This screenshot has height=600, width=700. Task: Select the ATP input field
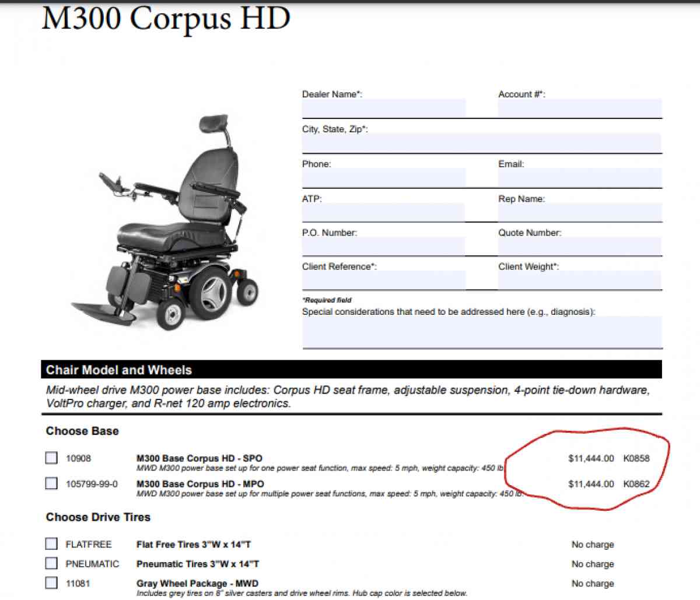tap(382, 212)
